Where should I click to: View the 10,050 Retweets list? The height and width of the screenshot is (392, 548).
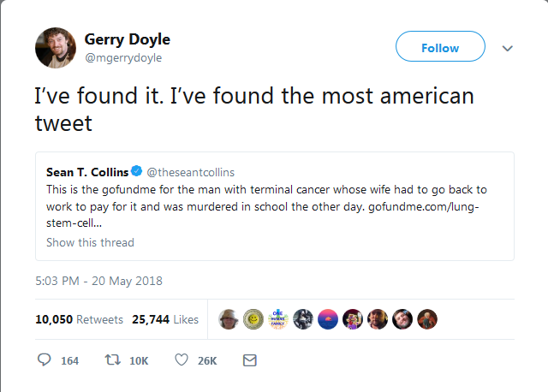tap(79, 319)
